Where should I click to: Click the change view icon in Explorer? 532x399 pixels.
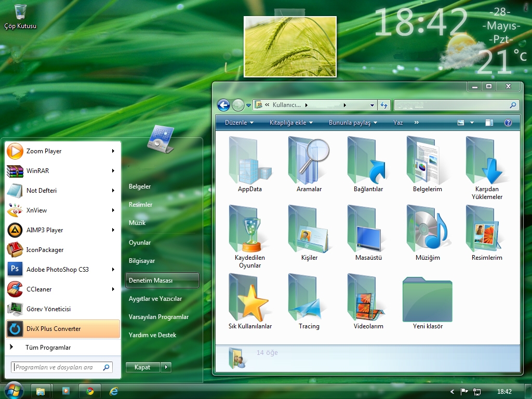point(460,123)
